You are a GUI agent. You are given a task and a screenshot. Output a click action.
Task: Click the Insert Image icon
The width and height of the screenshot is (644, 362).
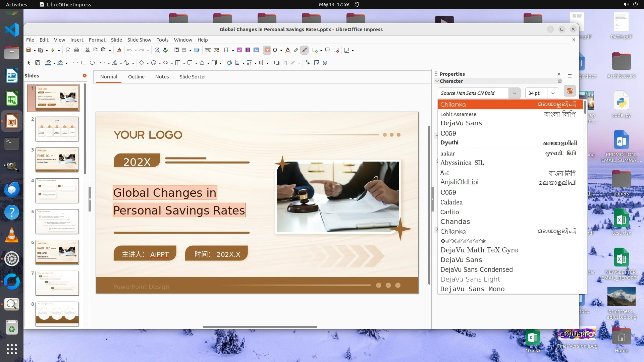pos(239,50)
